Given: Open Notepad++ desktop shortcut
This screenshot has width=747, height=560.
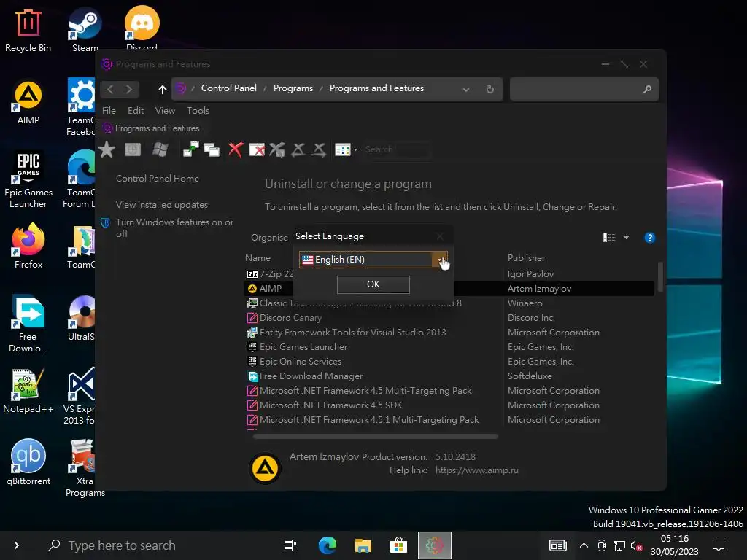Looking at the screenshot, I should point(28,391).
